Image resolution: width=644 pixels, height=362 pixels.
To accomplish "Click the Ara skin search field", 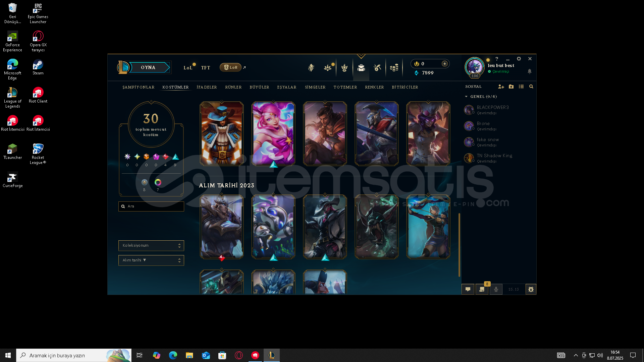I will [151, 206].
